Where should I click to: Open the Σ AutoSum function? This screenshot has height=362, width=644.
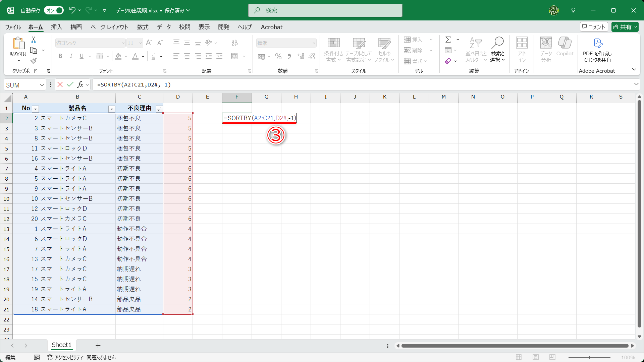pos(448,40)
